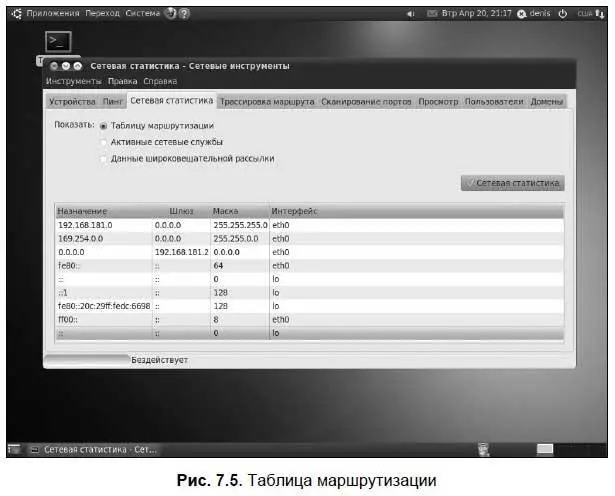Click gateway 192.168.181.2 cell
Viewport: 615px width, 496px height.
(x=181, y=252)
